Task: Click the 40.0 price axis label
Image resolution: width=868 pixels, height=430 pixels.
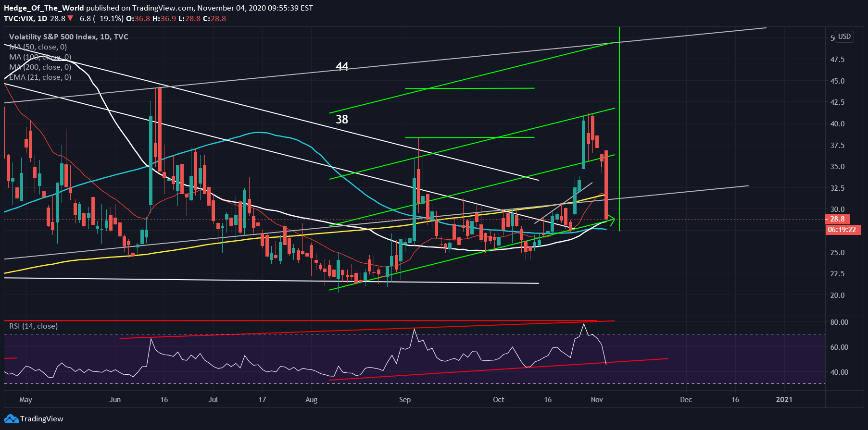Action: (837, 124)
